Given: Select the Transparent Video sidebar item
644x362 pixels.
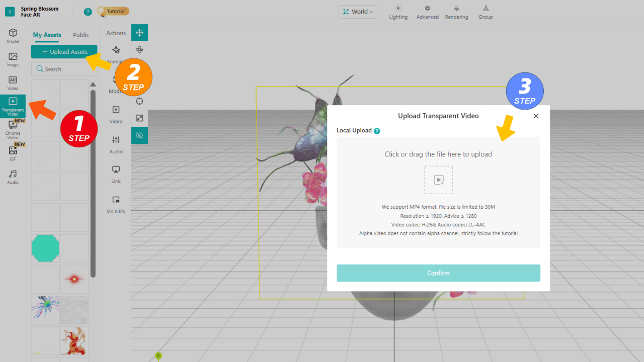Looking at the screenshot, I should (x=12, y=106).
